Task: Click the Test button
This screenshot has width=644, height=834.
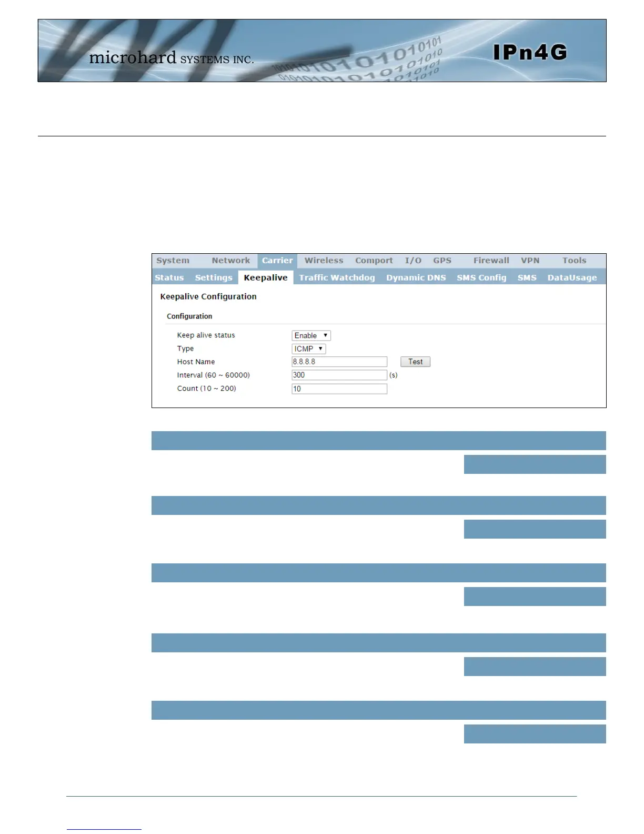Action: pyautogui.click(x=415, y=362)
